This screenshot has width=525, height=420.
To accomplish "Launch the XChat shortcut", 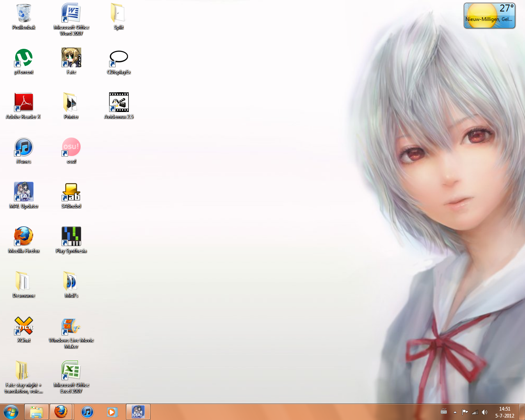I will pos(24,330).
